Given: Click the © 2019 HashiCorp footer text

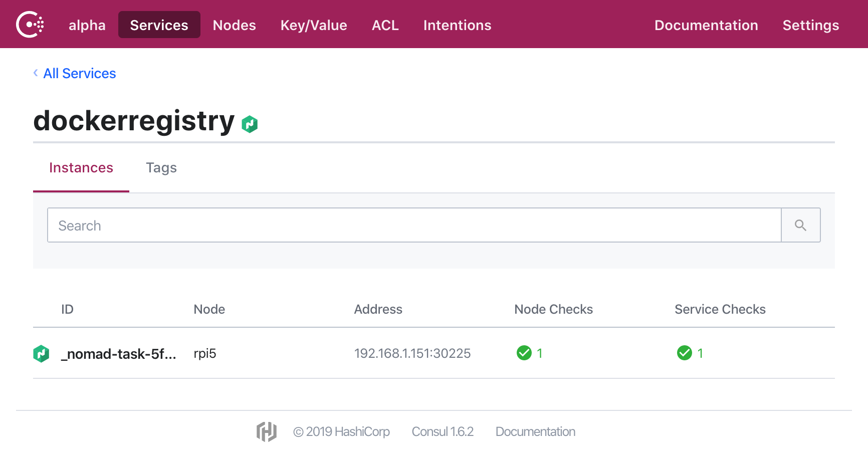Looking at the screenshot, I should pos(341,431).
